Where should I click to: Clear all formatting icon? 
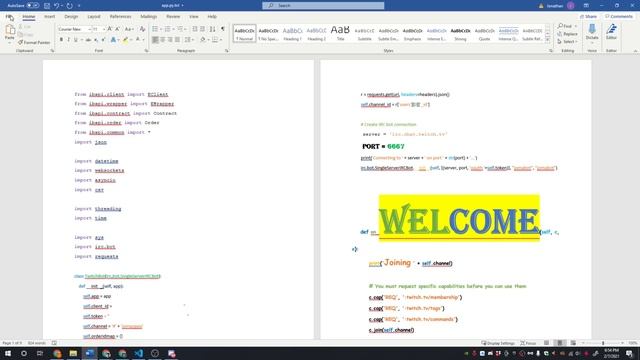pos(142,29)
